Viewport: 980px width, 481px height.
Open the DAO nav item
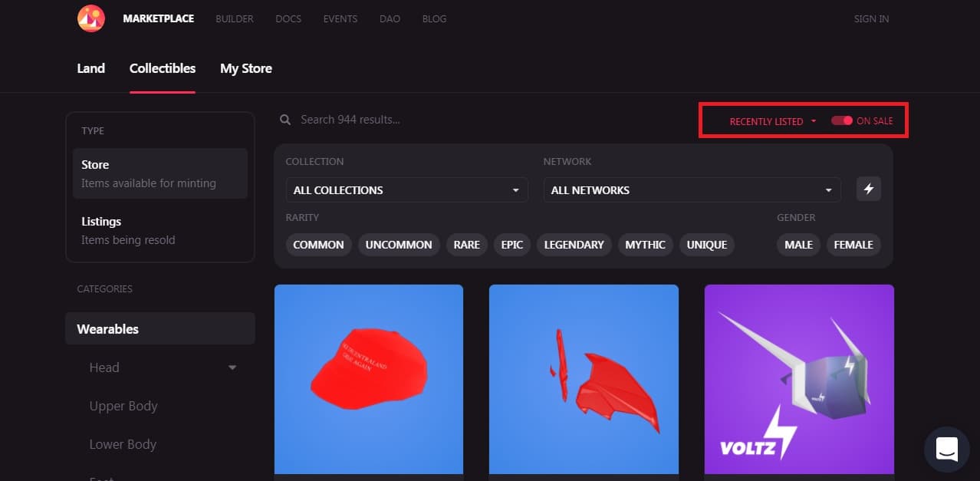coord(390,18)
